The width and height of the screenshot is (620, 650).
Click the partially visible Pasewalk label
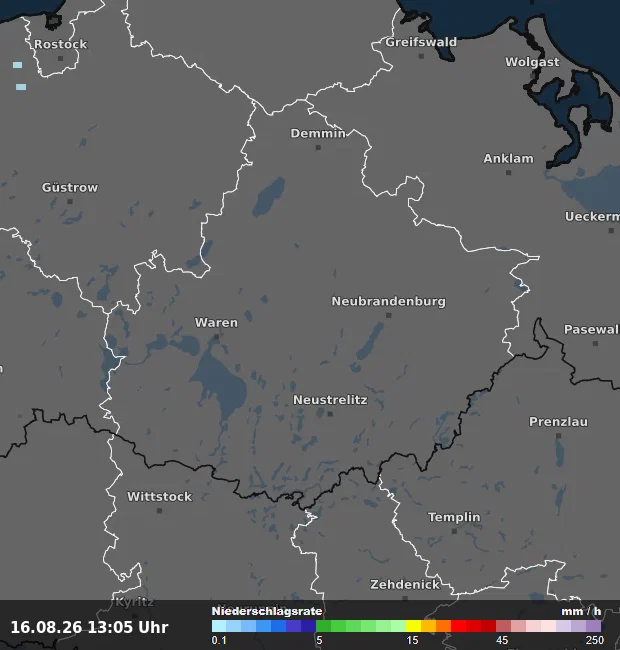click(592, 330)
